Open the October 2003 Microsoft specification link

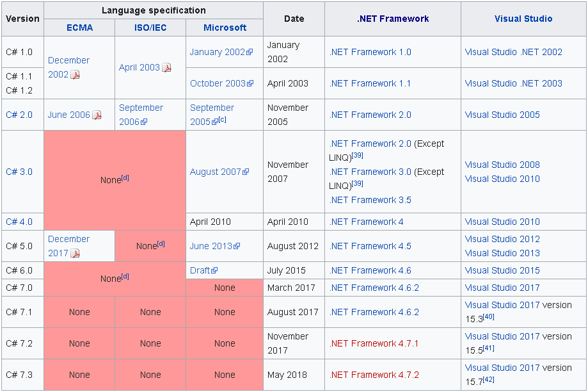tap(214, 83)
